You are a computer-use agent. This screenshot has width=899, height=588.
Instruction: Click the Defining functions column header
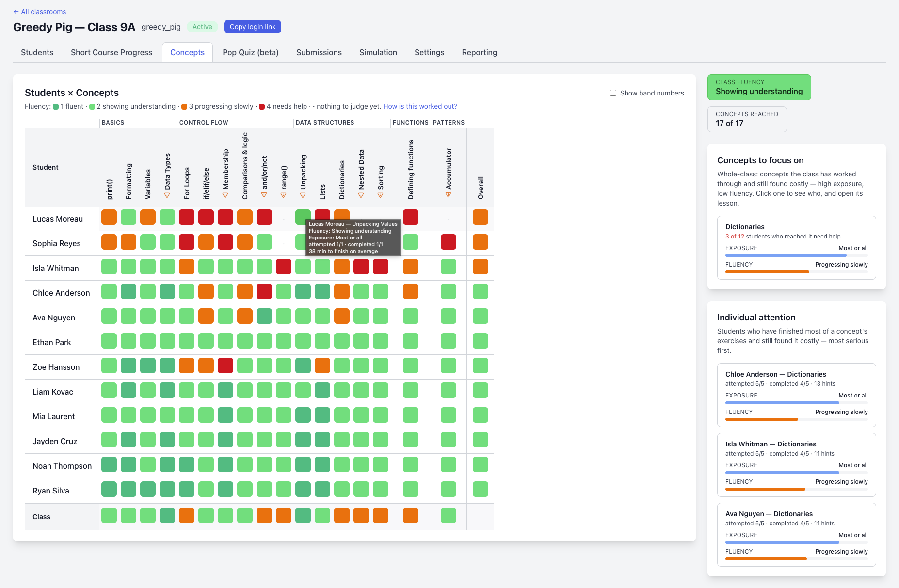point(411,170)
